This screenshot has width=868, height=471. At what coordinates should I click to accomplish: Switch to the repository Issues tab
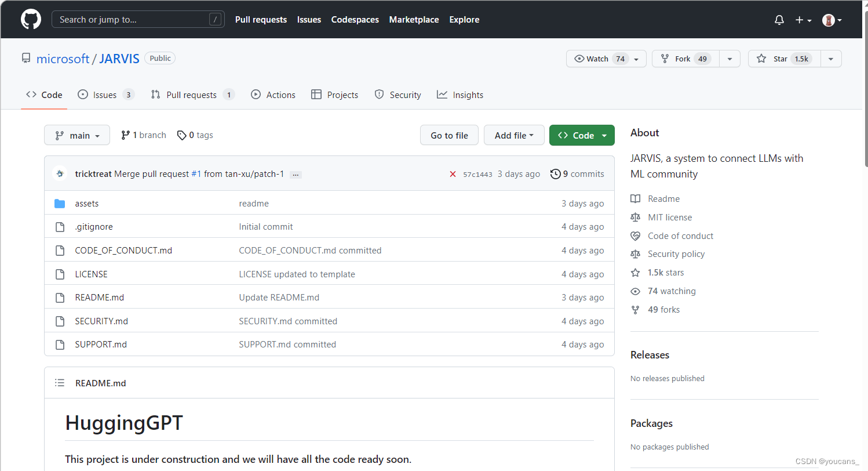click(105, 95)
